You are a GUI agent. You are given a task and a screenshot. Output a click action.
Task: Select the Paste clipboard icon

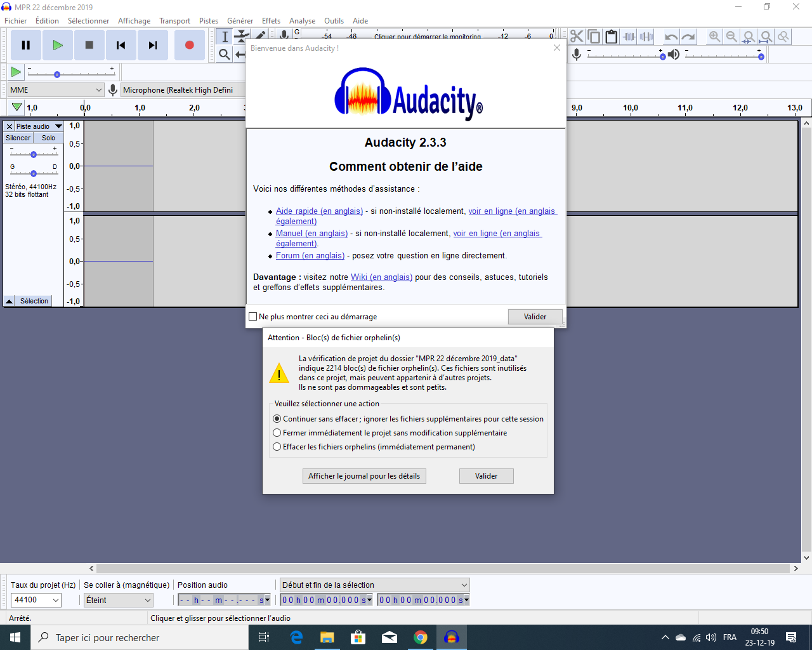coord(611,37)
